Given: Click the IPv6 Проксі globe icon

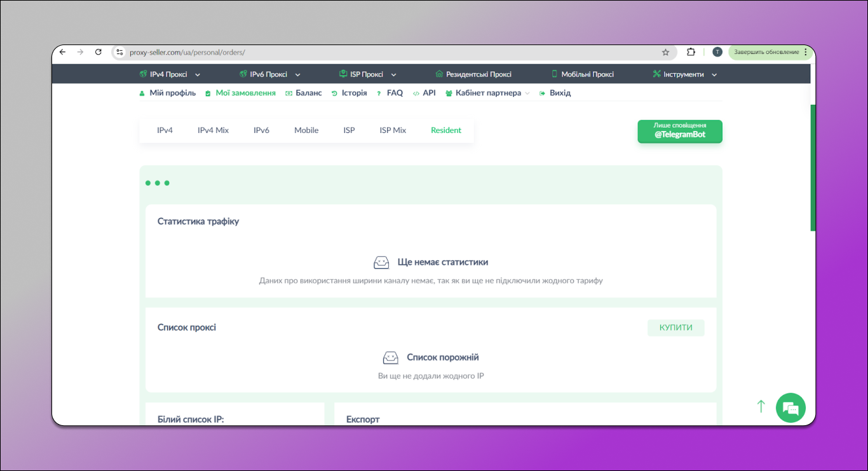Looking at the screenshot, I should [243, 74].
